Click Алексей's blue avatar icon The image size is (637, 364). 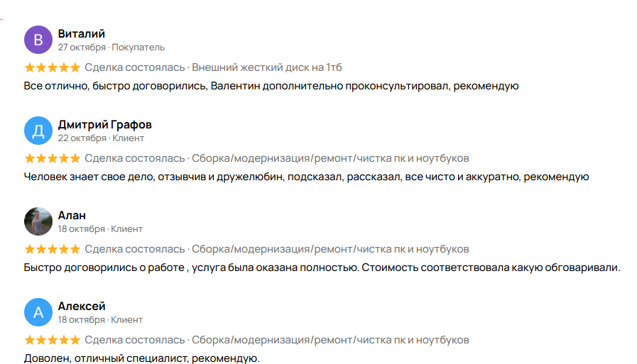click(x=38, y=312)
